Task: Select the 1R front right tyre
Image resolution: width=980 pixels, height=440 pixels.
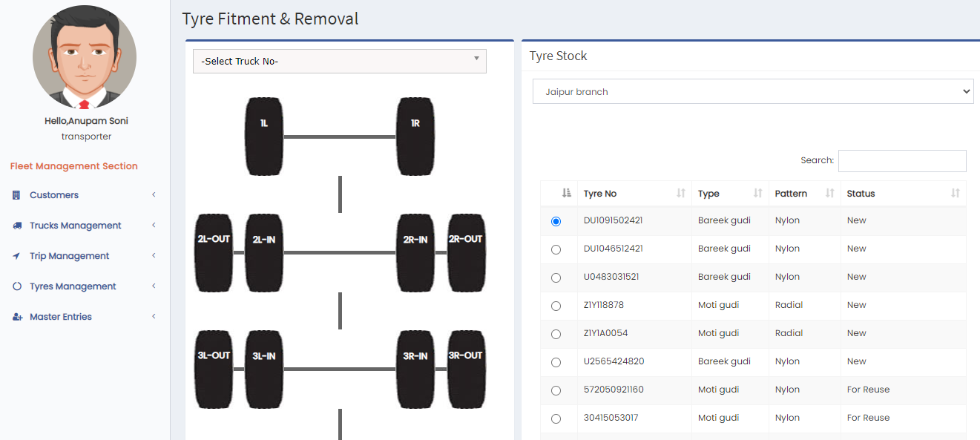Action: (x=415, y=137)
